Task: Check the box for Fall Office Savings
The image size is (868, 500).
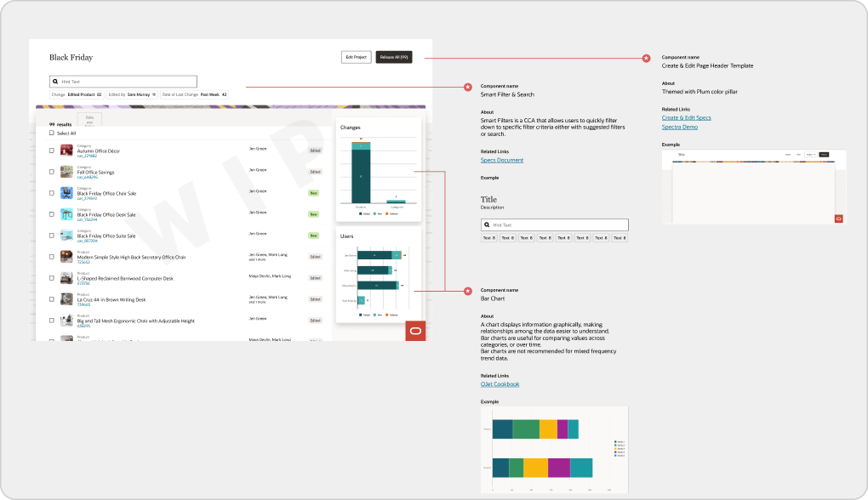Action: click(51, 172)
